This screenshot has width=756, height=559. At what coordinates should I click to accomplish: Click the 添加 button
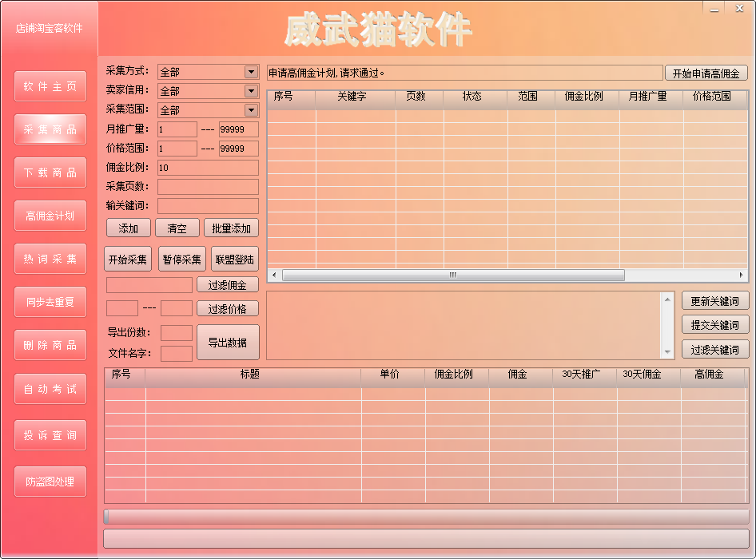coord(128,228)
